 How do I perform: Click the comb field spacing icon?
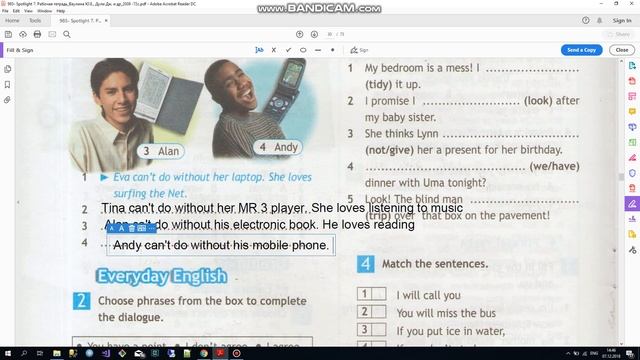tap(141, 229)
